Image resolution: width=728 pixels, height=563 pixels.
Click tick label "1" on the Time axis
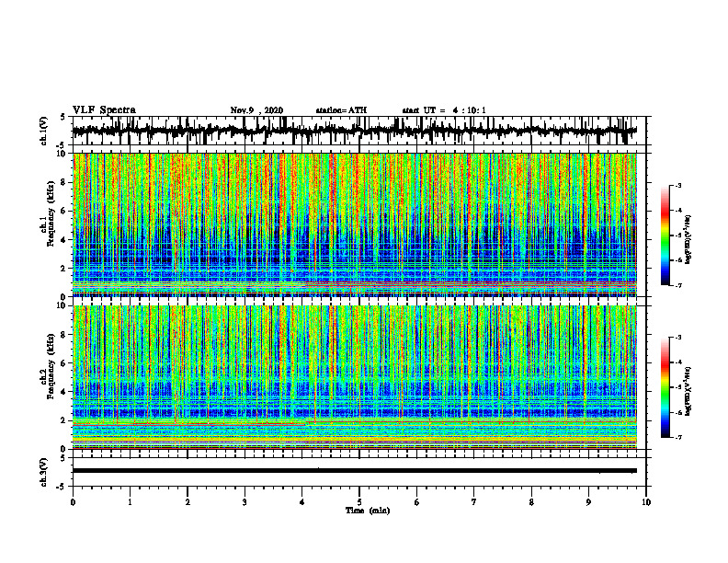pos(130,502)
